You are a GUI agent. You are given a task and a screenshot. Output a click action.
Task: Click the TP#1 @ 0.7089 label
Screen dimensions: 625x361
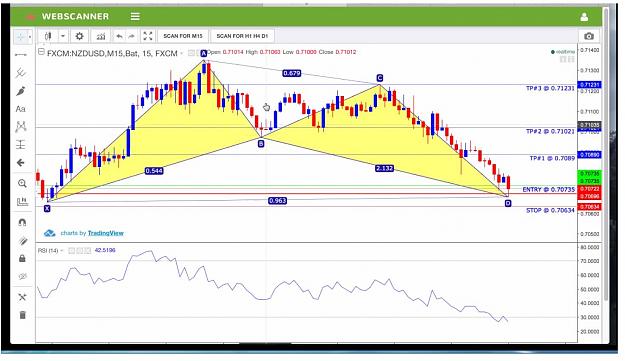point(552,158)
